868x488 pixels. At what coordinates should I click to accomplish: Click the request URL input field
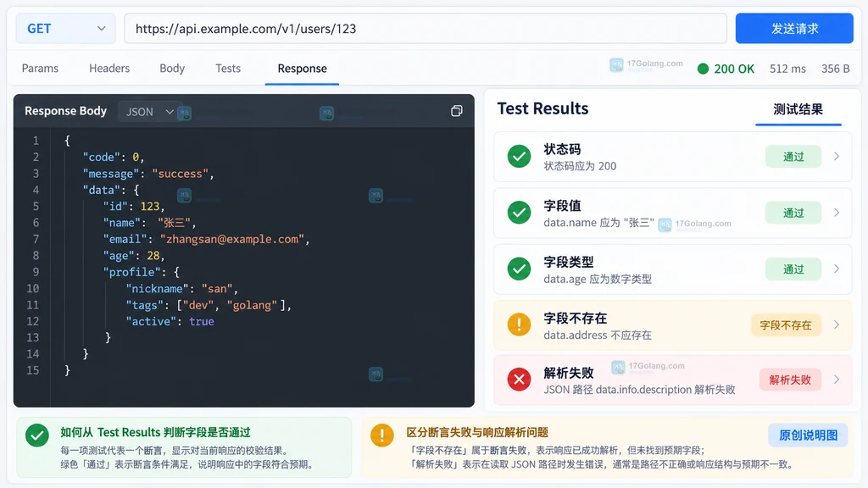coord(426,28)
